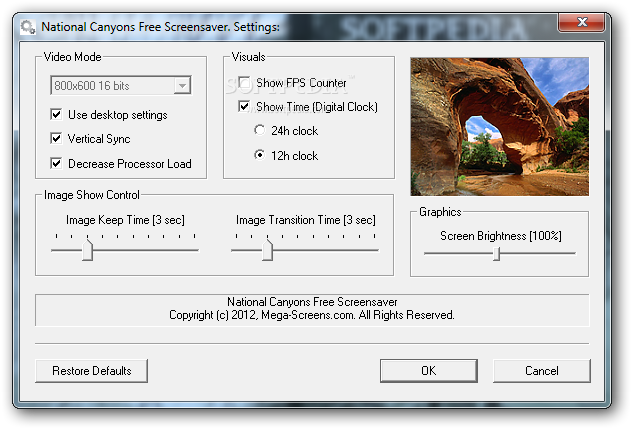632x429 pixels.
Task: Confirm settings with OK
Action: pos(429,371)
